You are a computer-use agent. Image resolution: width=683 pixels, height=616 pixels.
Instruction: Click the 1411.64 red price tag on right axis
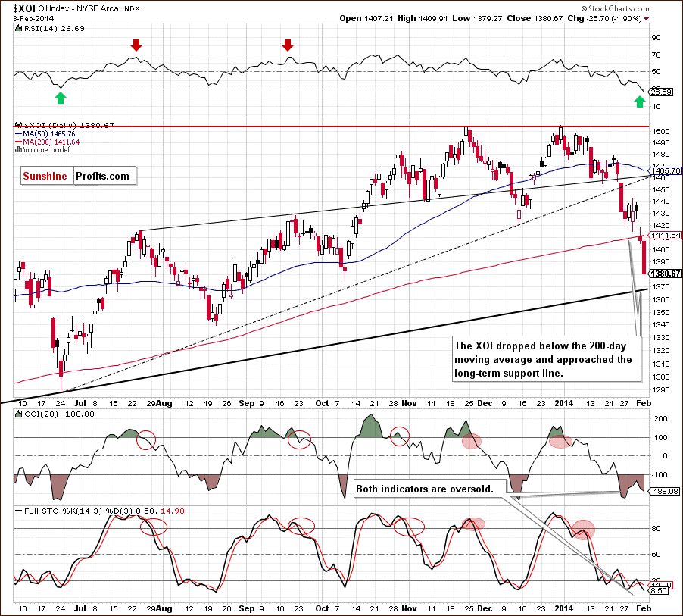pos(666,235)
